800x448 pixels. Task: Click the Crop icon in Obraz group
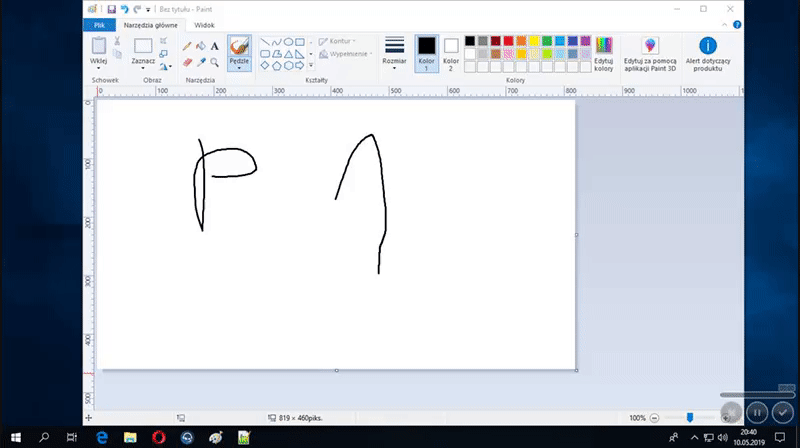click(163, 41)
